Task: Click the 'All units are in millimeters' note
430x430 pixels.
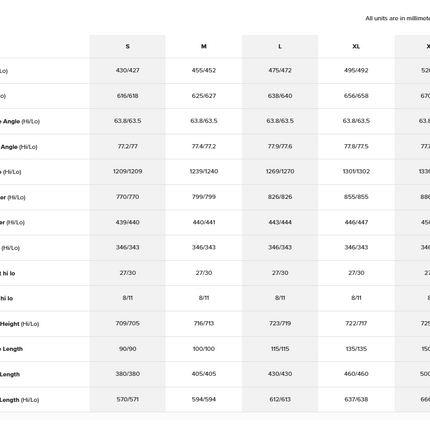Action: point(398,18)
